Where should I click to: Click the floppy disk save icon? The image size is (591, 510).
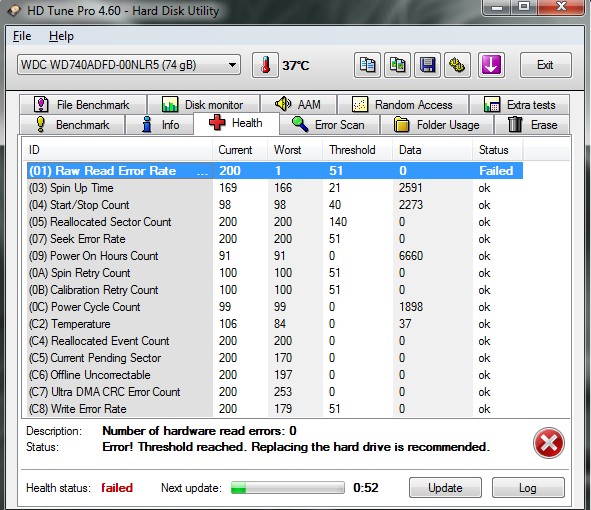(x=427, y=65)
